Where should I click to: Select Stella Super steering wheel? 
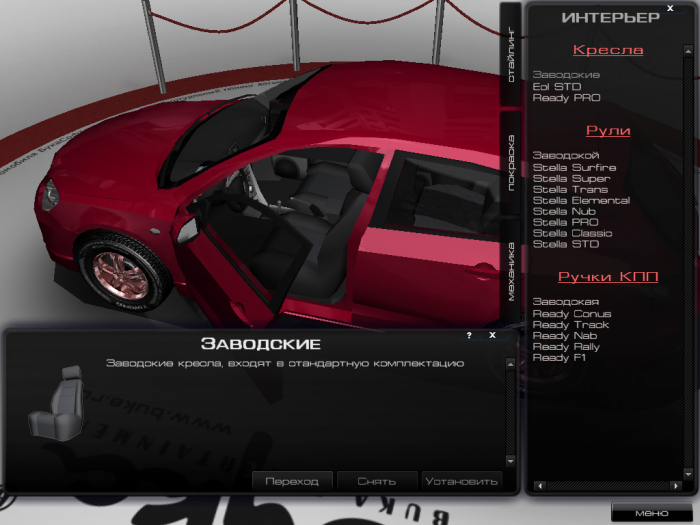tap(571, 179)
